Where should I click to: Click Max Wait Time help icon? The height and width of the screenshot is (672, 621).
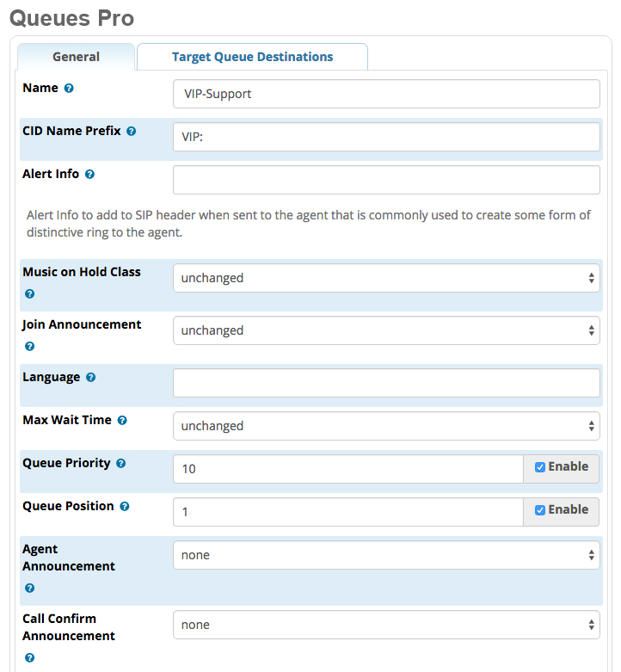[122, 421]
